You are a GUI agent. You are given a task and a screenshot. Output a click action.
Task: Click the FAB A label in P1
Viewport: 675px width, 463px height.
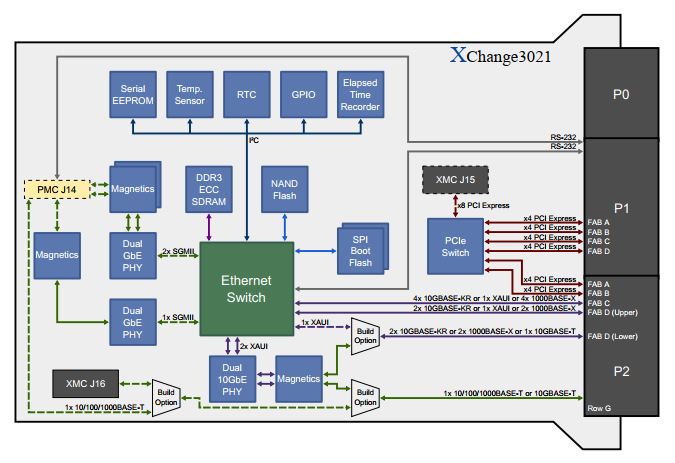(598, 222)
